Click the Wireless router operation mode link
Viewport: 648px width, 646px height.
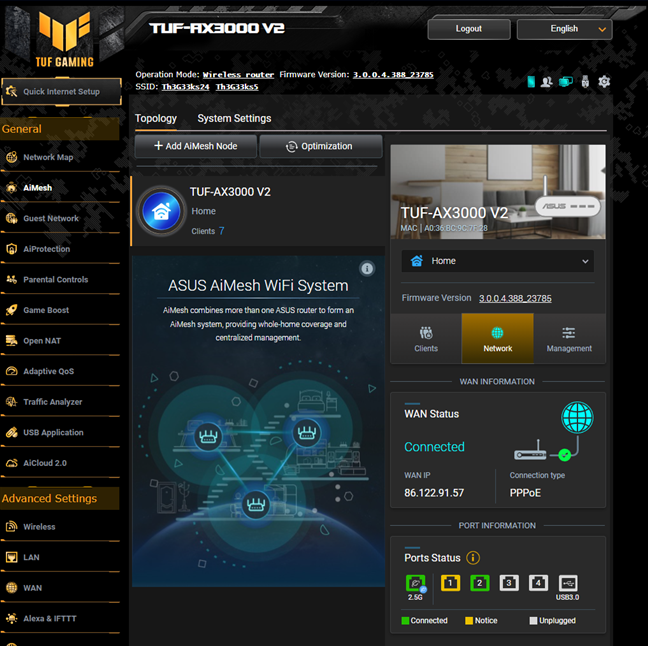238,75
